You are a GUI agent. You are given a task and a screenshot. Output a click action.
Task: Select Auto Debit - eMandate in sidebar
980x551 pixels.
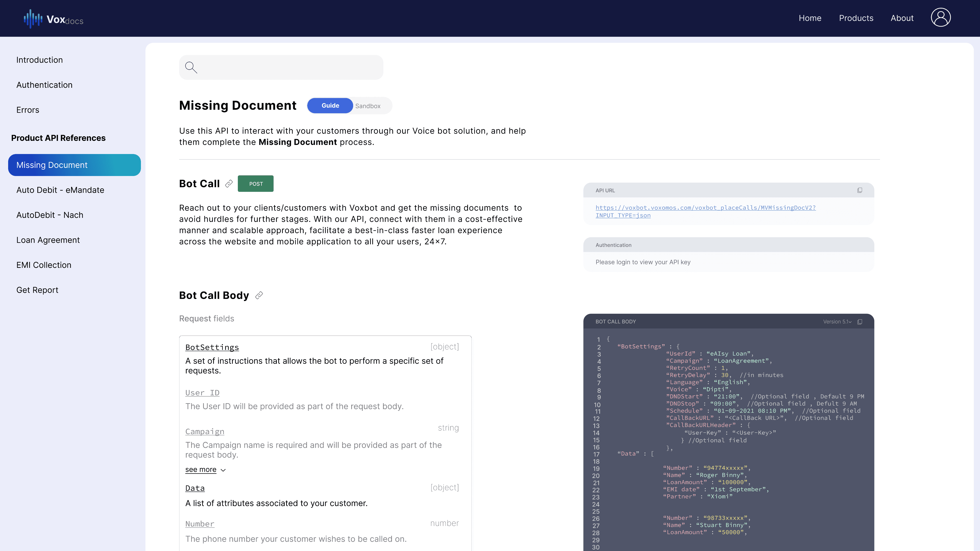(60, 190)
